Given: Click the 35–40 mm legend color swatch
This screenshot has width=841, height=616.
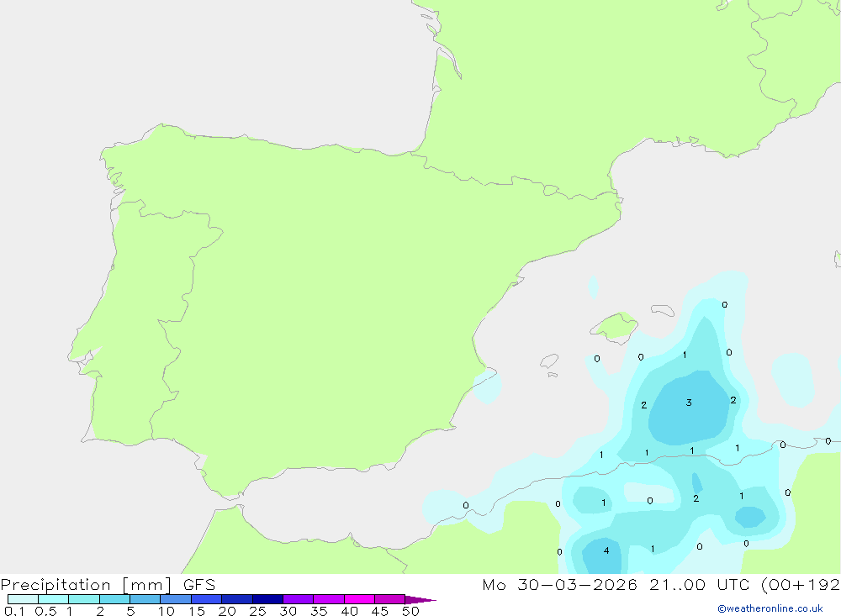Looking at the screenshot, I should pyautogui.click(x=328, y=599).
